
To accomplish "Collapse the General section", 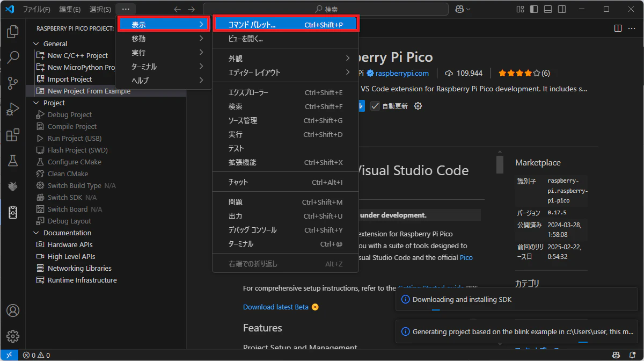I will 106,44.
